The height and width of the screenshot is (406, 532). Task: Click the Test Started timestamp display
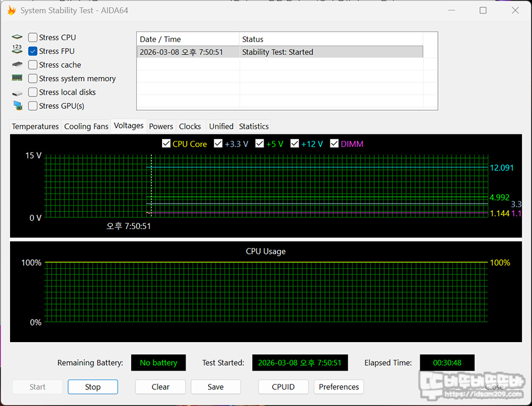[x=300, y=363]
